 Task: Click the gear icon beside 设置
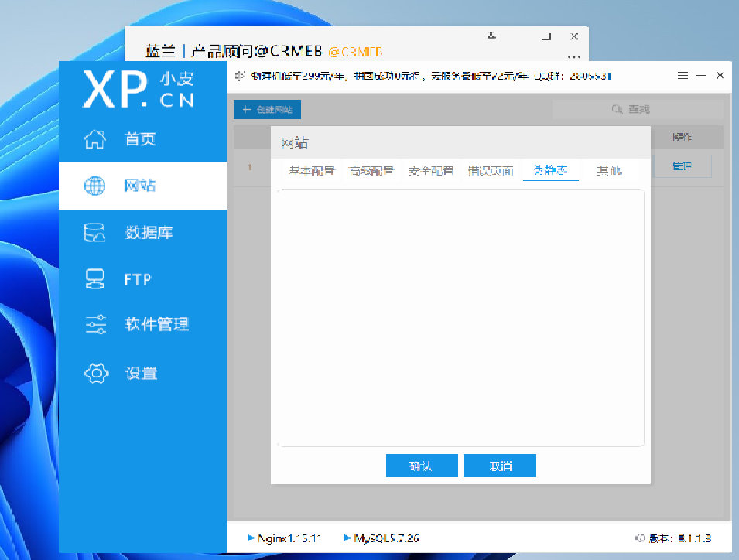(96, 373)
